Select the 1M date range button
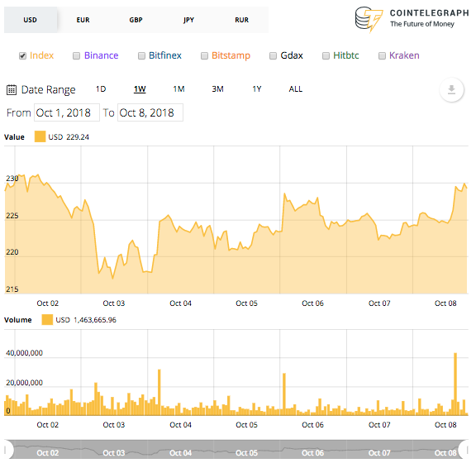 click(178, 89)
